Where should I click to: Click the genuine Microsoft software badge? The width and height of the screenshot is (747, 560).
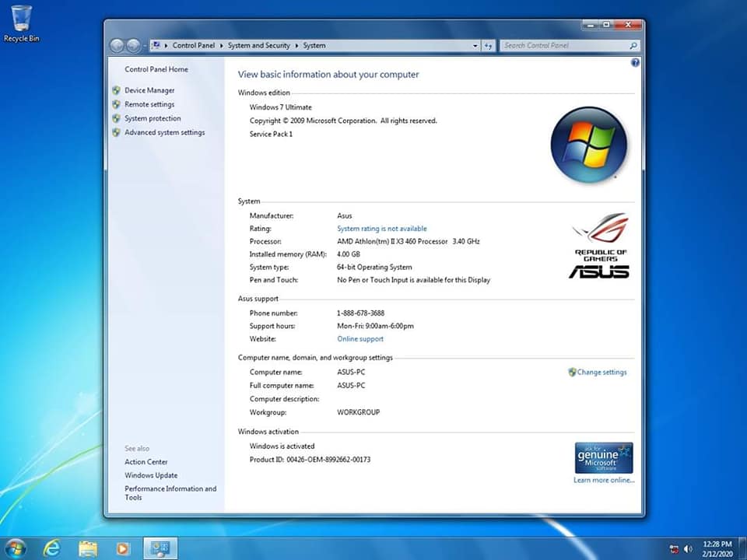click(604, 457)
